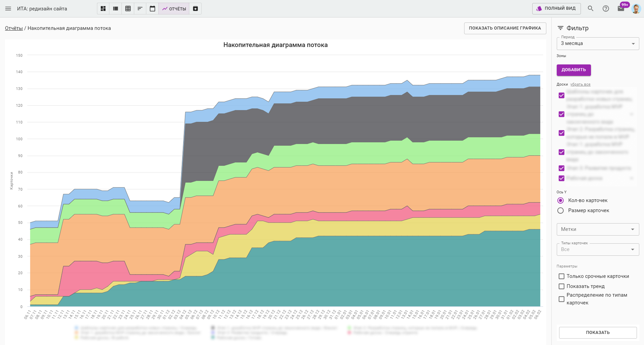This screenshot has width=644, height=345.
Task: Go to 'Отчёты' breadcrumb link
Action: pos(14,28)
